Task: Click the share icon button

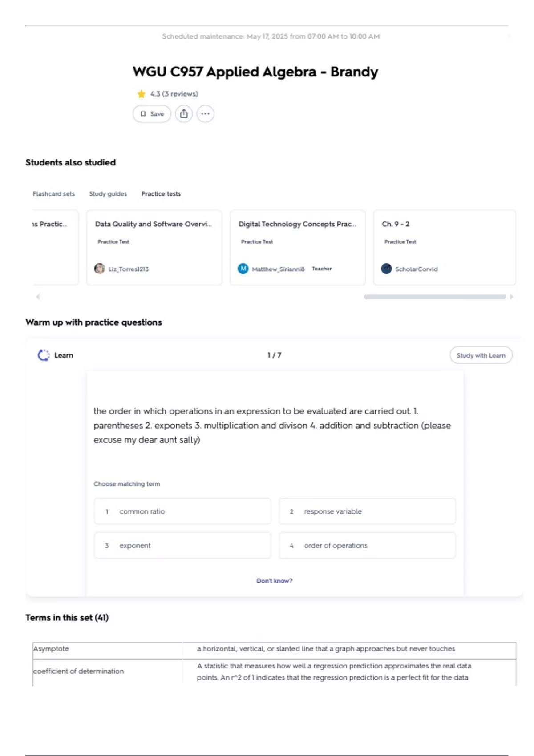Action: point(184,114)
